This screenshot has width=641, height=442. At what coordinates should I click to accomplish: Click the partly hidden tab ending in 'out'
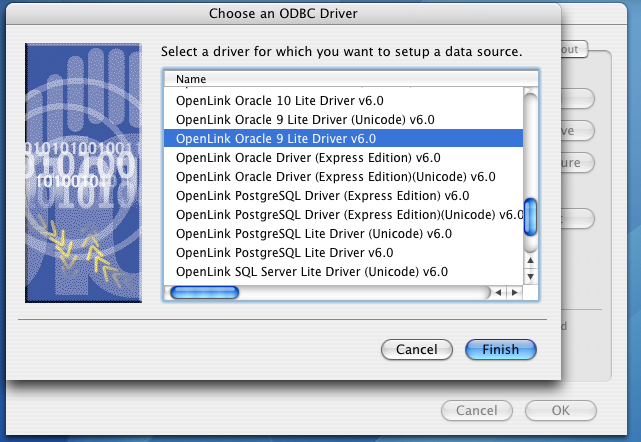click(574, 49)
